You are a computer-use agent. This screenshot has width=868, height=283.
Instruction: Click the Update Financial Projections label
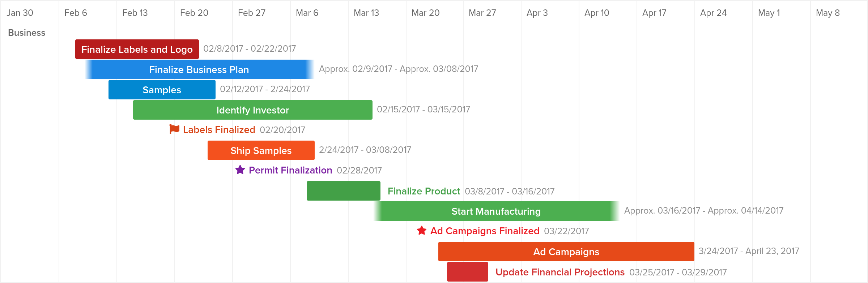(560, 272)
